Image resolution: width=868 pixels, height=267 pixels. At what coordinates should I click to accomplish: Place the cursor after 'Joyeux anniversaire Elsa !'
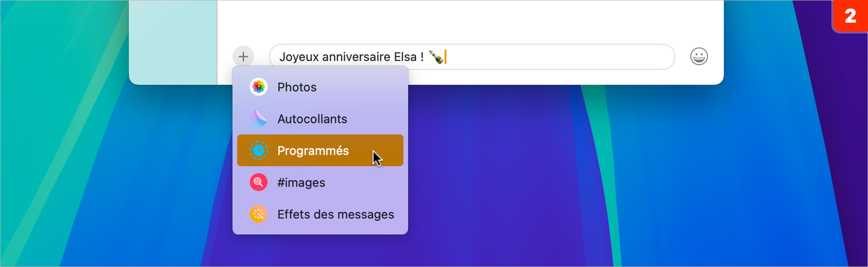(x=430, y=57)
